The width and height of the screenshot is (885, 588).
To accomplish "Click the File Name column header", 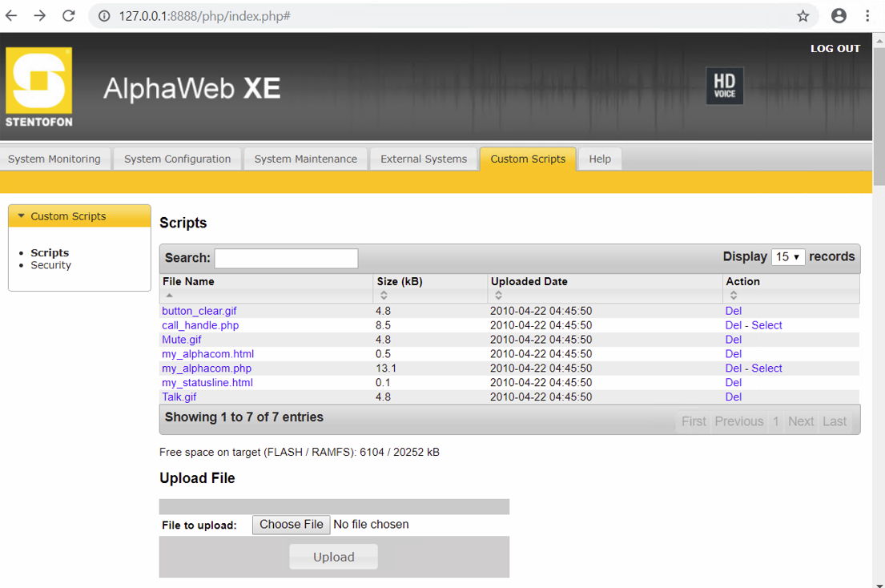I will [x=188, y=282].
